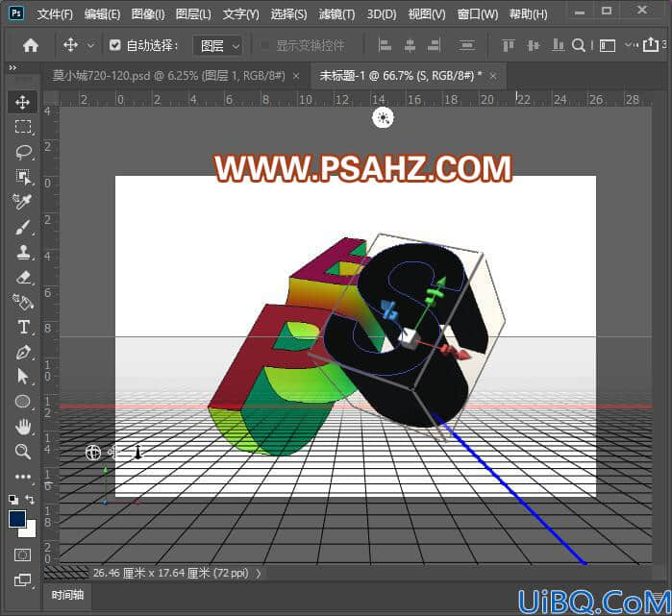Viewport: 672px width, 616px height.
Task: Click the document size status text
Action: [x=170, y=573]
